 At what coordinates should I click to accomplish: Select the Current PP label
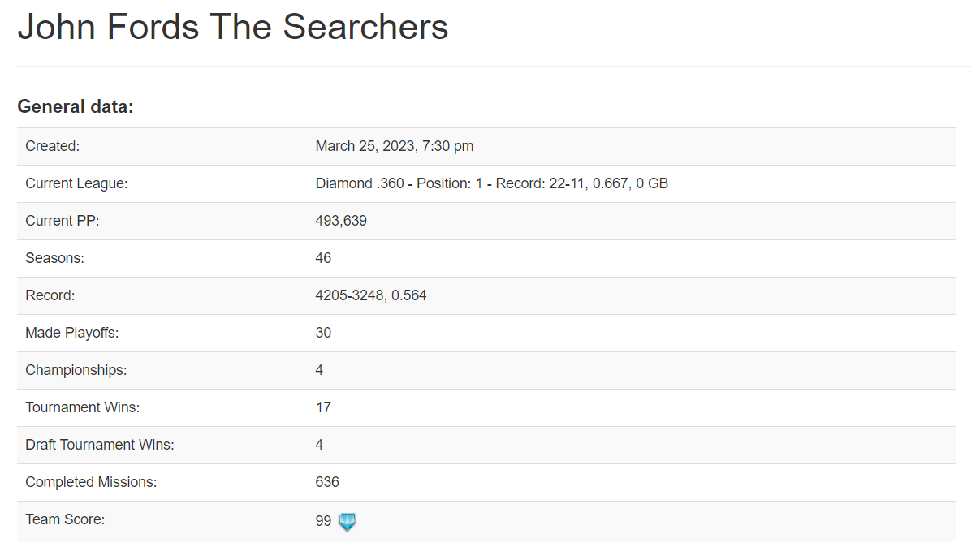point(63,221)
